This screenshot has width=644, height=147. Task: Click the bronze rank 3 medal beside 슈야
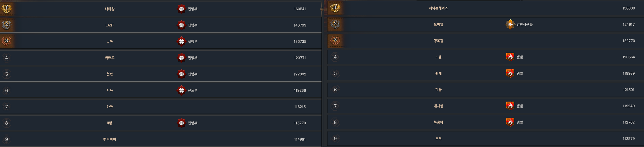(x=7, y=41)
